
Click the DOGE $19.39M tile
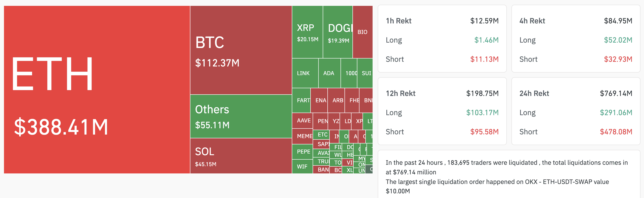tap(337, 32)
